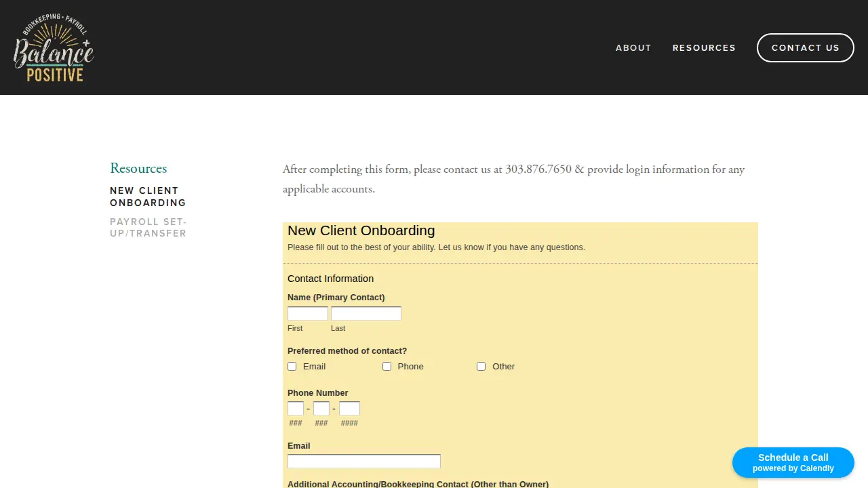Click the 'Contact Information' section heading
This screenshot has height=488, width=868.
click(x=331, y=279)
